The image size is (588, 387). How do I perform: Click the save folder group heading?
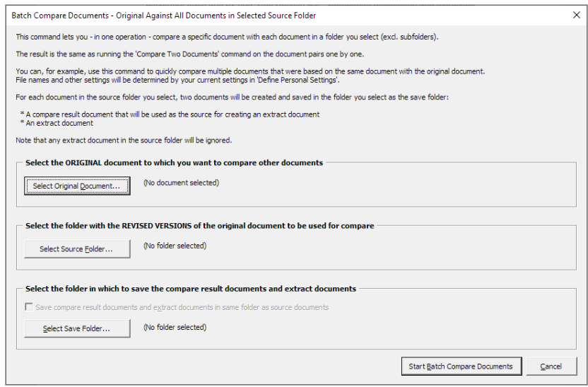pyautogui.click(x=191, y=288)
